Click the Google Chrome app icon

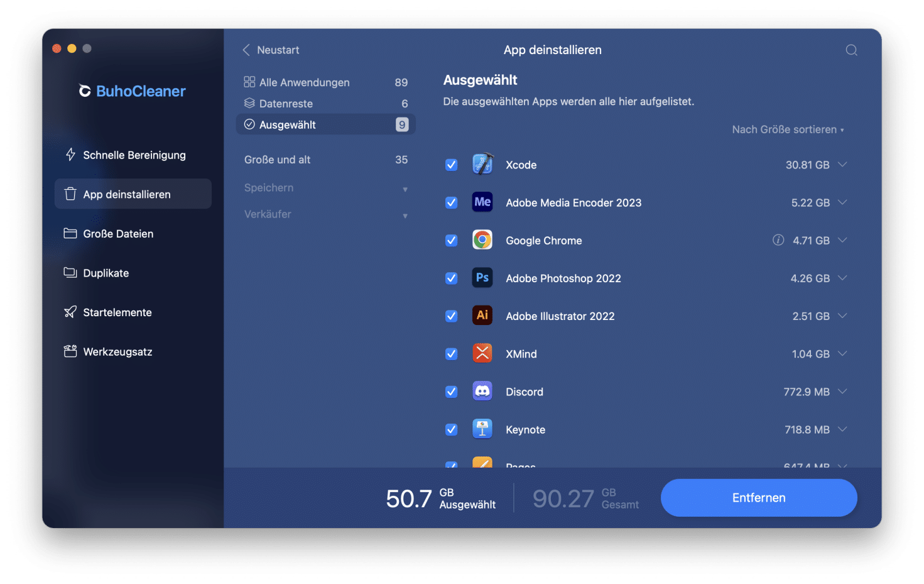click(482, 240)
